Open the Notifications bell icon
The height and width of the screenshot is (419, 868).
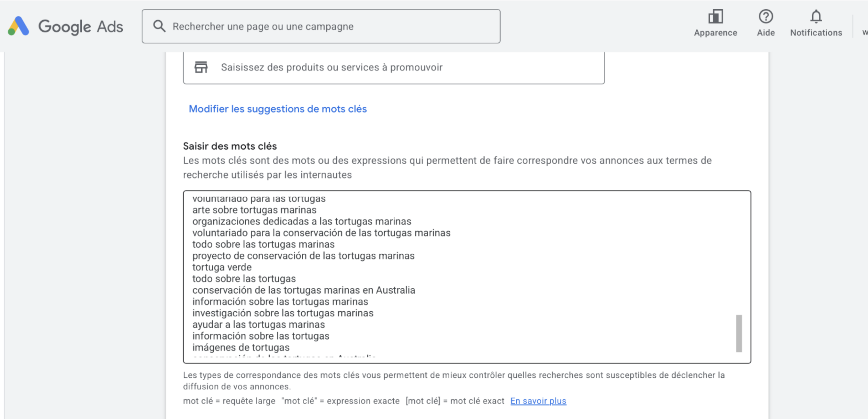tap(816, 16)
